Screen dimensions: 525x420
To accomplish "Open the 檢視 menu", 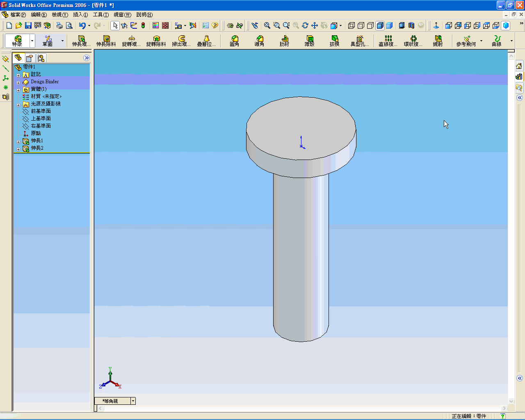I will pyautogui.click(x=60, y=15).
